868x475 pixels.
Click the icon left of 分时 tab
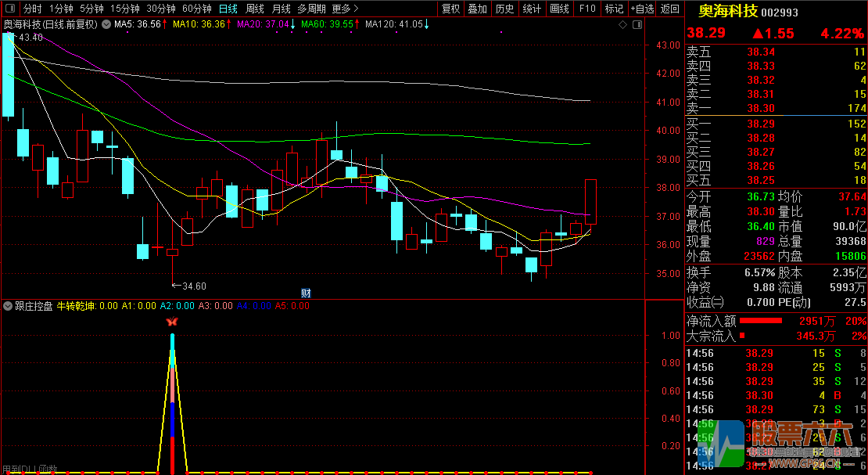coord(9,9)
